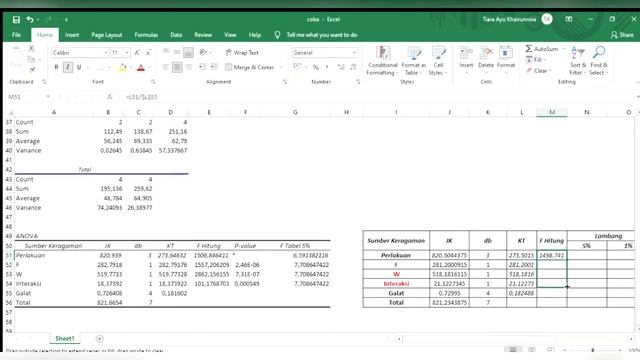640x360 pixels.
Task: Open the Help tab
Action: click(x=255, y=35)
